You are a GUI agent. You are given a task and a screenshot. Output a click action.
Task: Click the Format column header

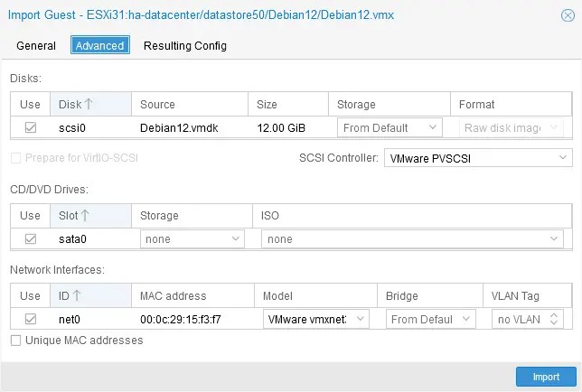click(x=512, y=104)
